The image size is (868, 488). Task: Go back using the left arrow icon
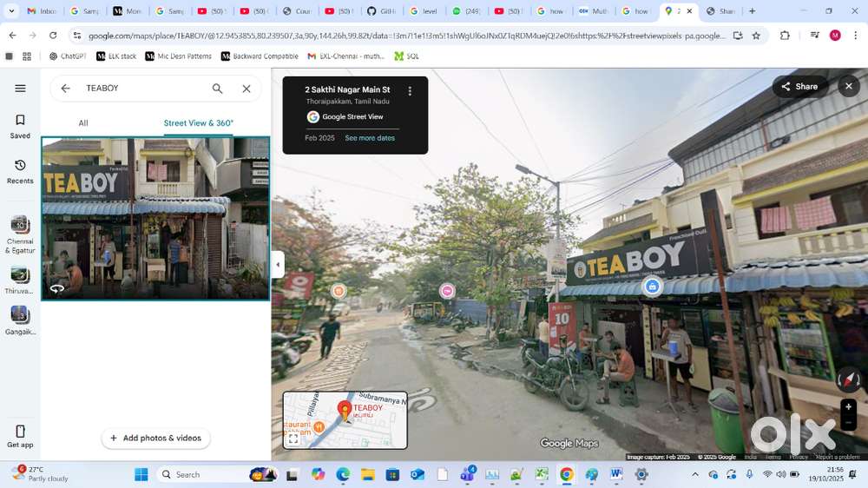click(65, 89)
